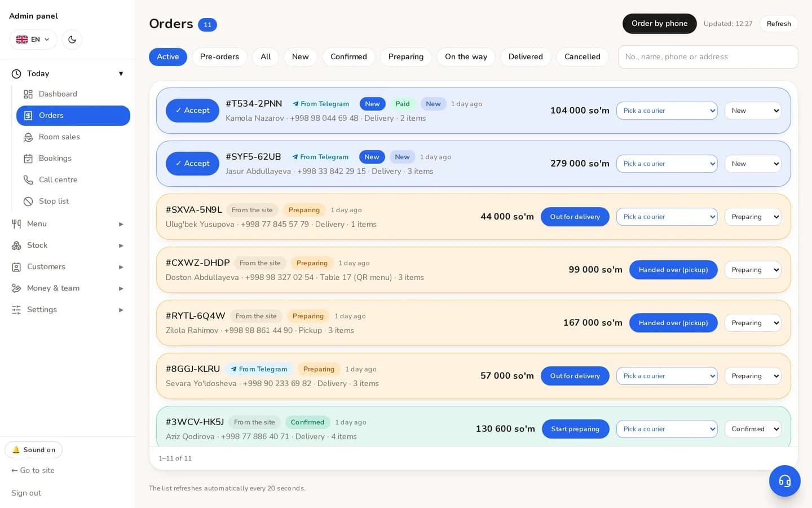
Task: Accept order #SYF5-62UB
Action: [192, 164]
